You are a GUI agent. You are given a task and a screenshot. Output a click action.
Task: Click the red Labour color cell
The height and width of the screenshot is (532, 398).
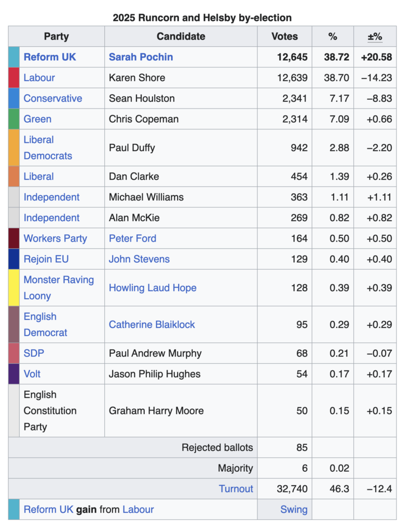pyautogui.click(x=14, y=78)
